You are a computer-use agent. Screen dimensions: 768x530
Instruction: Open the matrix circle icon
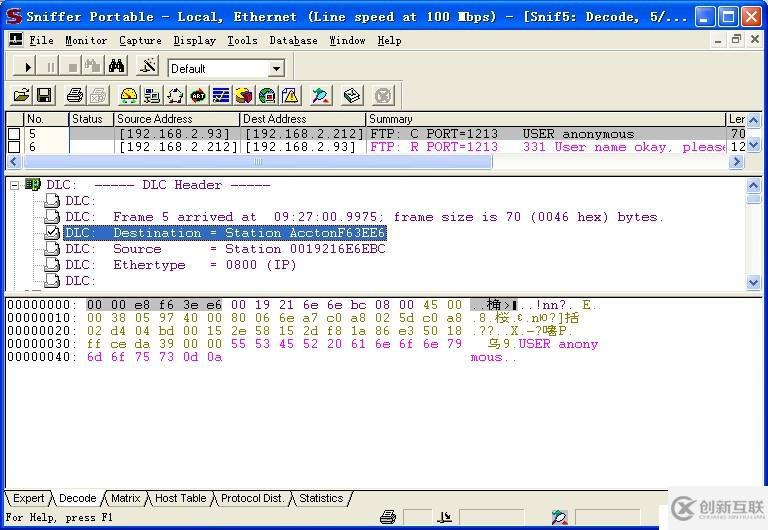coord(175,95)
